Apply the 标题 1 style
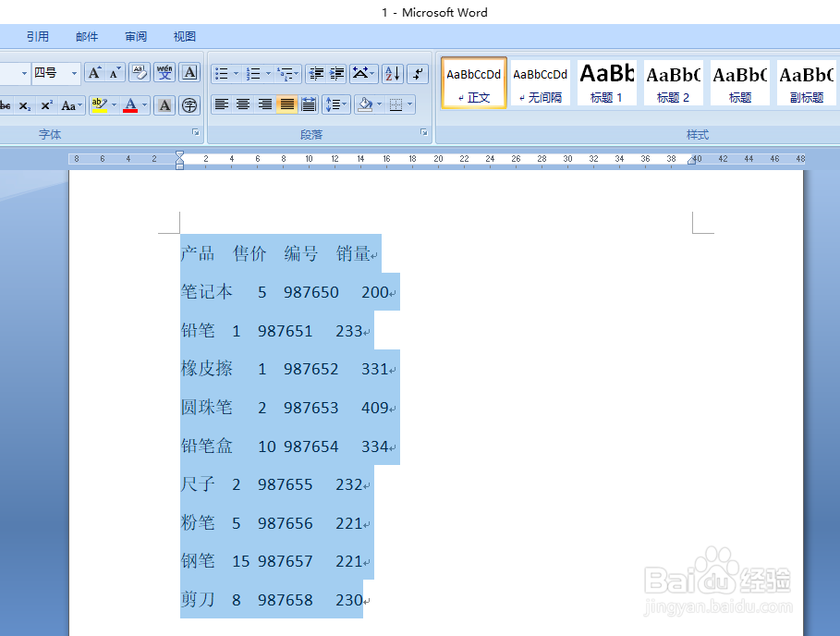The height and width of the screenshot is (636, 840). (x=606, y=82)
